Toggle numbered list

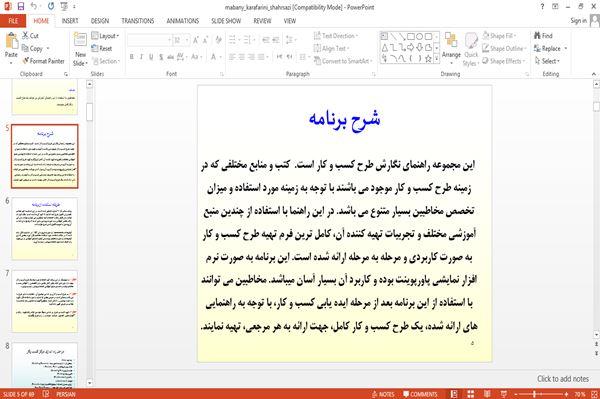coord(247,39)
